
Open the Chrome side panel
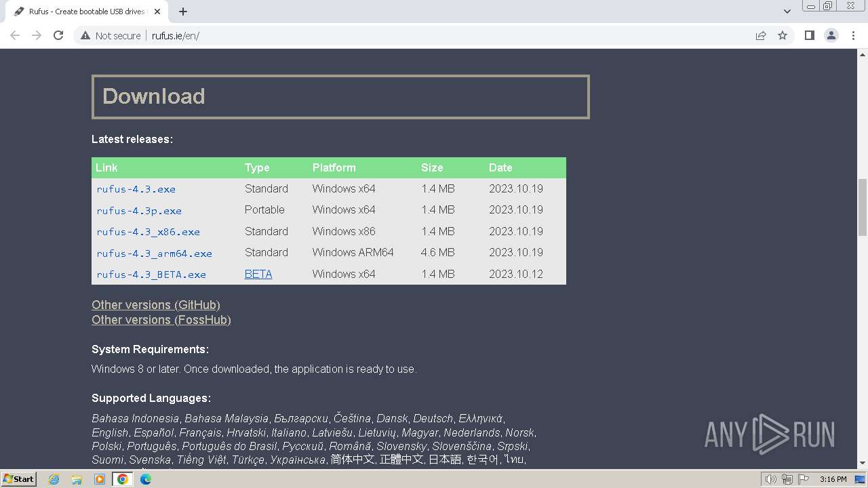point(809,35)
